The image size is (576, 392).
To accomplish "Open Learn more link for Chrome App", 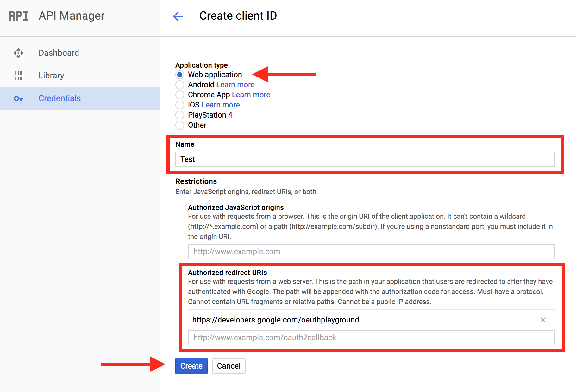I will pyautogui.click(x=251, y=95).
